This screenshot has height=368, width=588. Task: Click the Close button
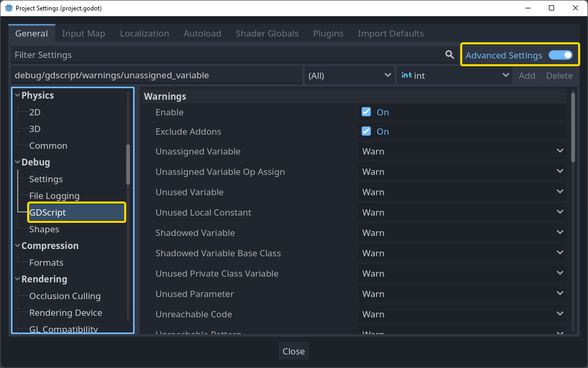click(293, 351)
